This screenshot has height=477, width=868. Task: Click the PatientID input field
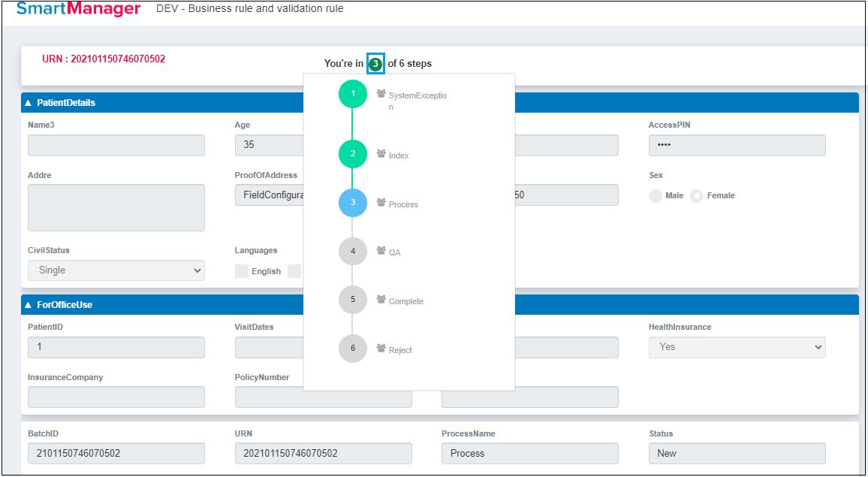point(116,347)
